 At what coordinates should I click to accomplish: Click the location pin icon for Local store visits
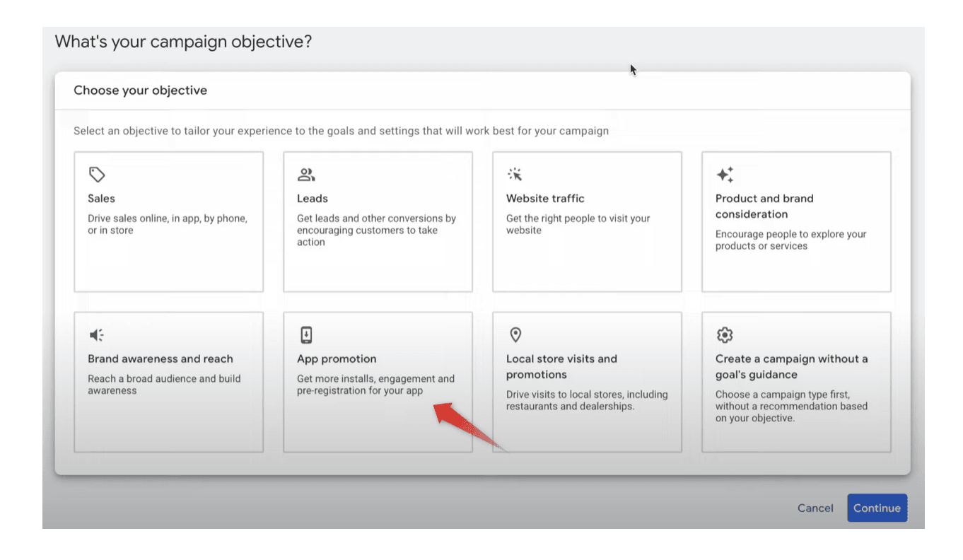click(x=515, y=335)
